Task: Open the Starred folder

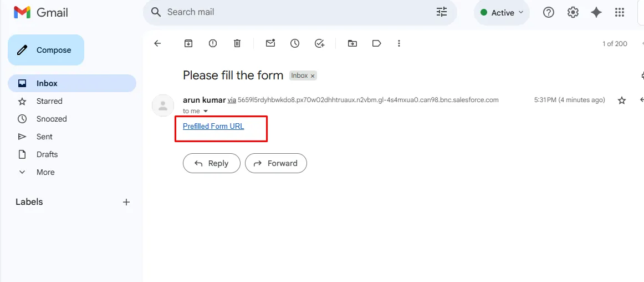Action: (49, 101)
